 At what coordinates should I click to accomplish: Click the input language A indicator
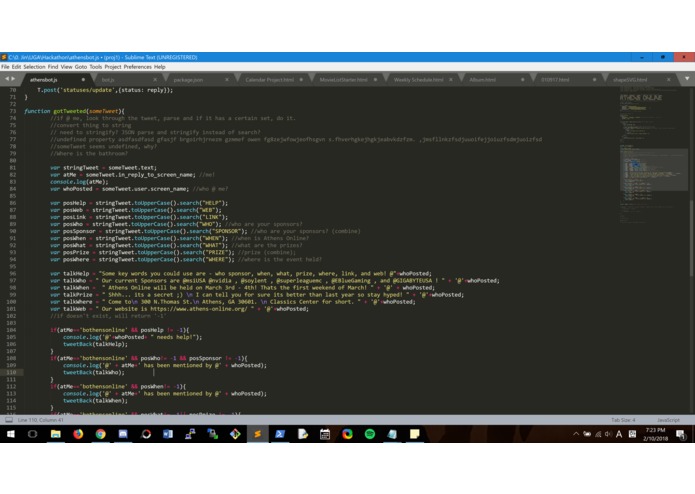coord(619,434)
